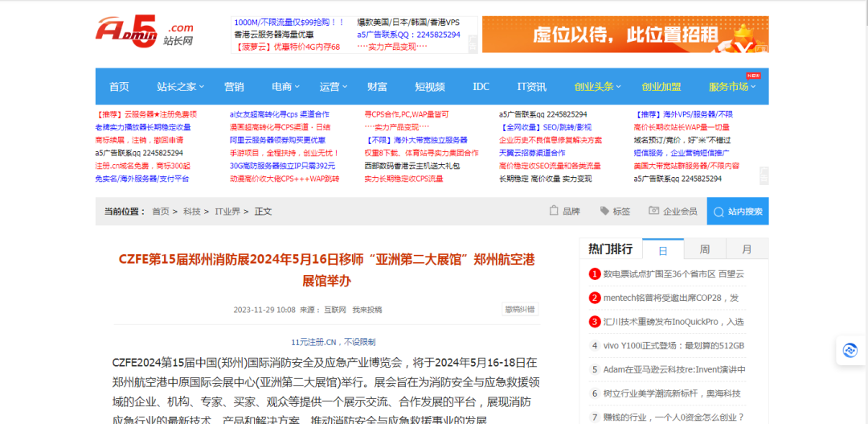
Task: Open the floating blue widget at right edge
Action: click(850, 350)
